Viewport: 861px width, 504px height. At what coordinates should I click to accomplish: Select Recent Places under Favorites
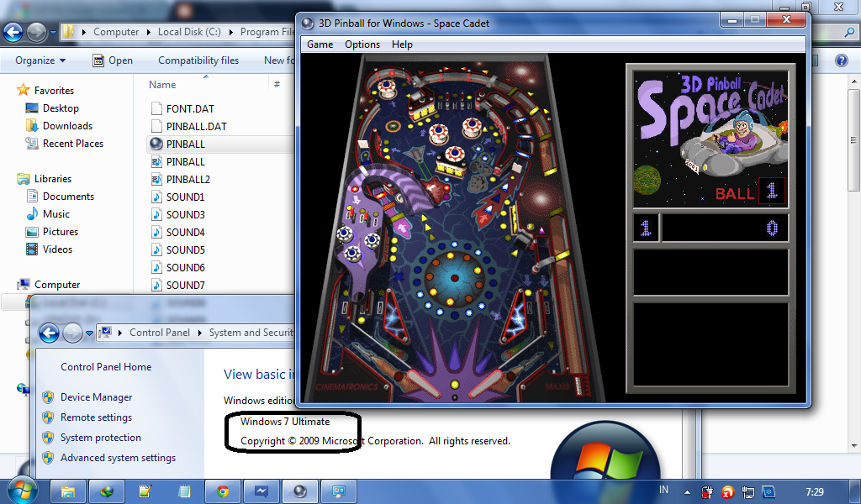pos(73,143)
